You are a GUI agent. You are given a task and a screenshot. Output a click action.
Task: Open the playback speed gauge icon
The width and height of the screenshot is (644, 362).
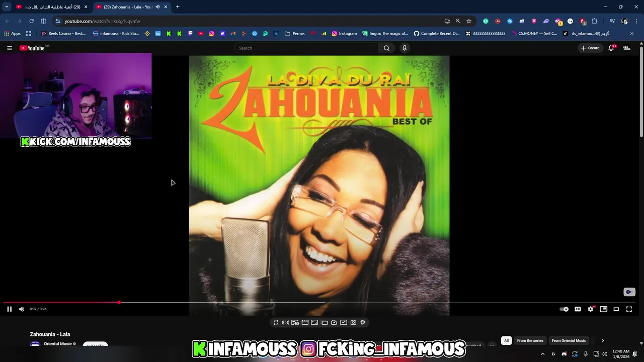tap(334, 322)
